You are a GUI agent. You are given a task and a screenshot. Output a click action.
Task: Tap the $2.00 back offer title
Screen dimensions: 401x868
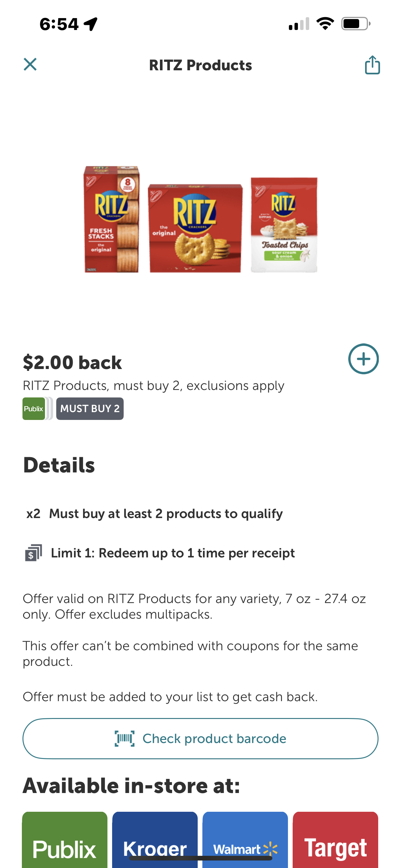[x=72, y=362]
